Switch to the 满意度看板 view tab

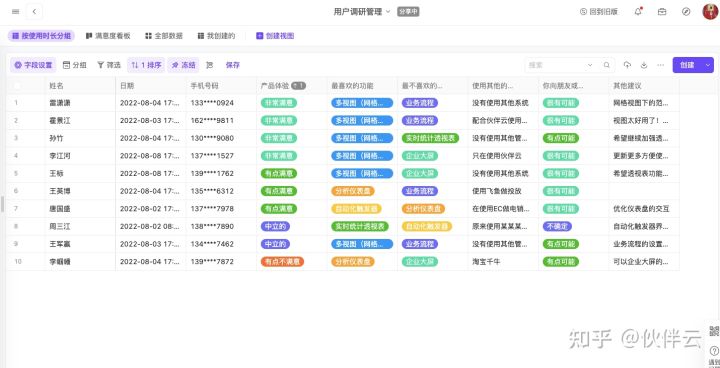tap(108, 36)
